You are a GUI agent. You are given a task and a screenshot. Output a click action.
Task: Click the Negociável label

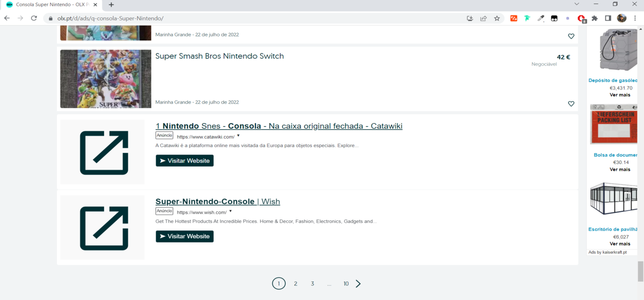[x=544, y=64]
